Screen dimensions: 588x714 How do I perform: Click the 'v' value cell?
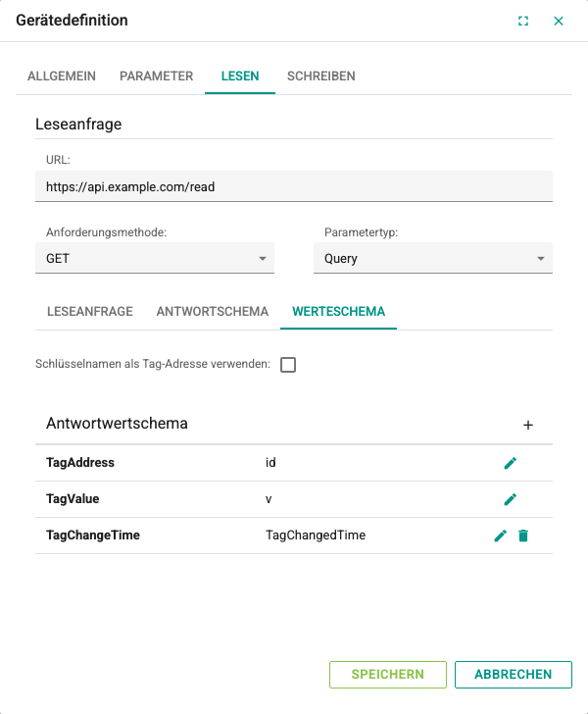269,499
